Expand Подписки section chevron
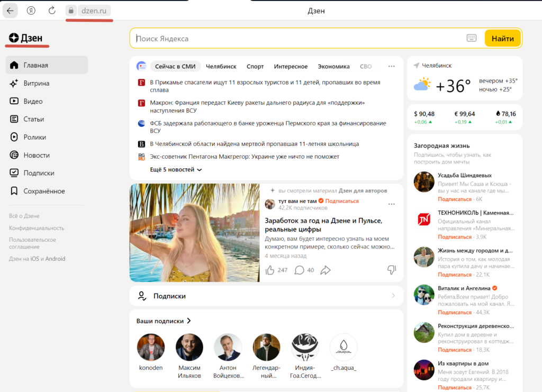 393,296
